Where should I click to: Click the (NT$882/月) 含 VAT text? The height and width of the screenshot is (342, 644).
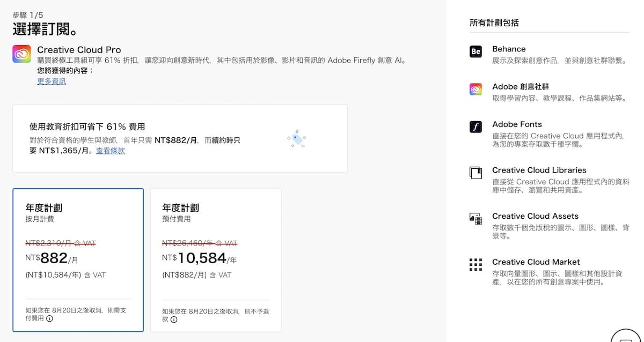coord(196,275)
